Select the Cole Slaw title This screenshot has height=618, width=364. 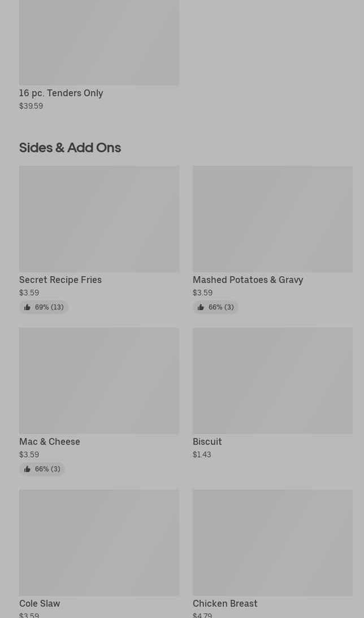[40, 603]
